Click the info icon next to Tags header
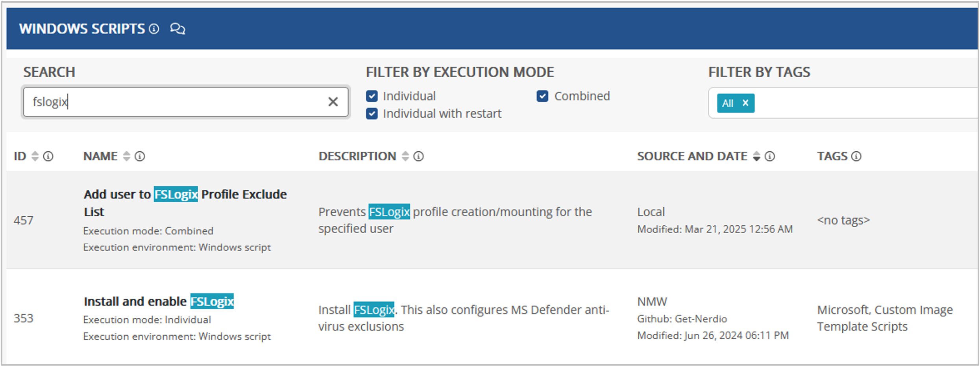This screenshot has width=980, height=366. 856,156
